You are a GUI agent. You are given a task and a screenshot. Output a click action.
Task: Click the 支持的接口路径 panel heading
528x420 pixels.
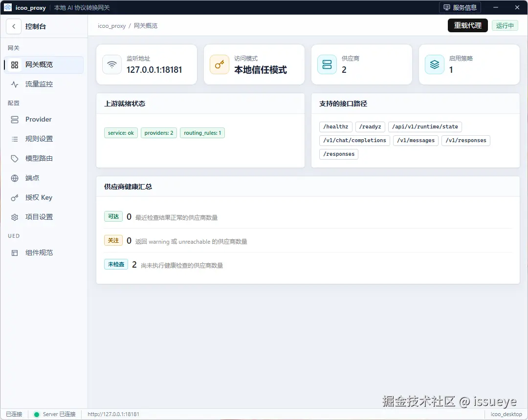tap(343, 104)
